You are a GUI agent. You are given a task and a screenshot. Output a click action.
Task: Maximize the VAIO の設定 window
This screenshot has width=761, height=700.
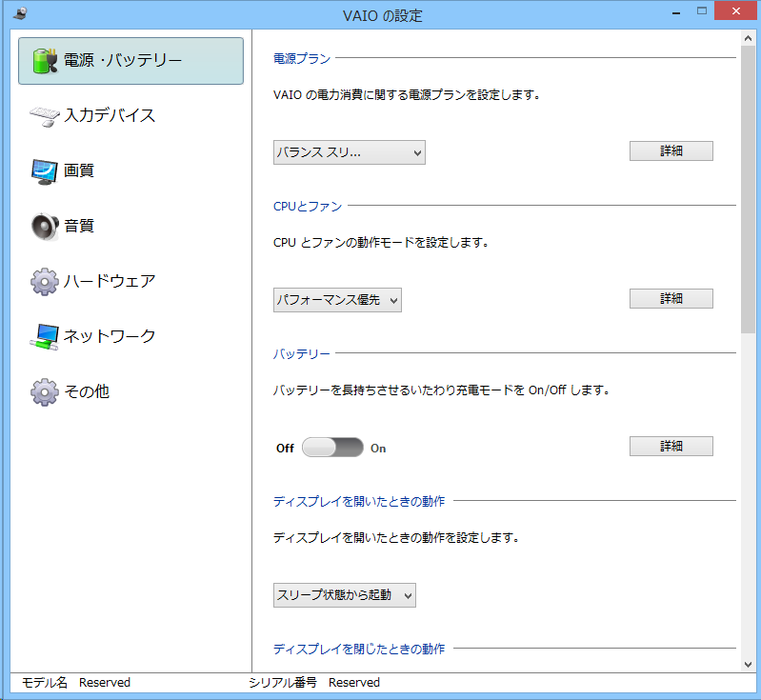coord(702,11)
